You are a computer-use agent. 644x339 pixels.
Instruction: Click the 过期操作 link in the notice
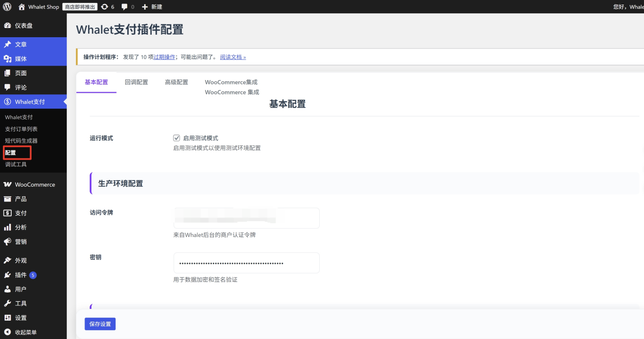[x=164, y=57]
